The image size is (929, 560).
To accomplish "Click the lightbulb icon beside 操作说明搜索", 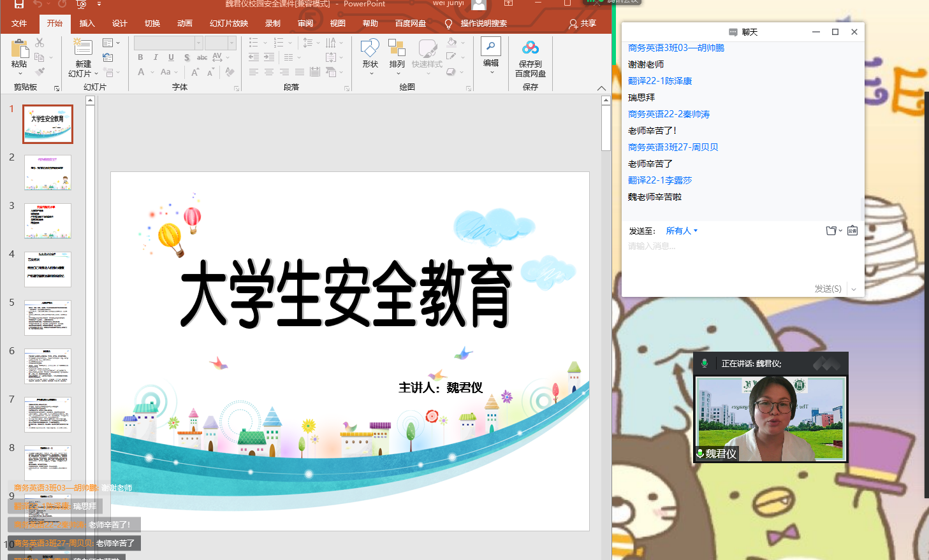I will click(448, 24).
